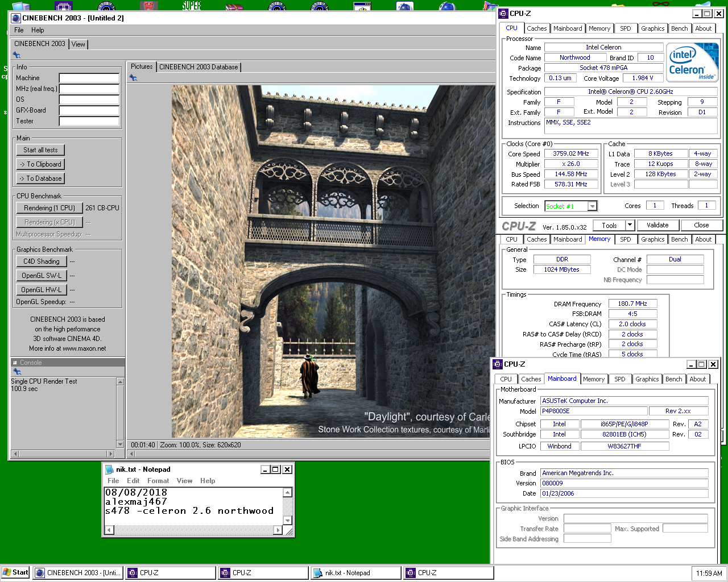Click the Machine input field

89,78
